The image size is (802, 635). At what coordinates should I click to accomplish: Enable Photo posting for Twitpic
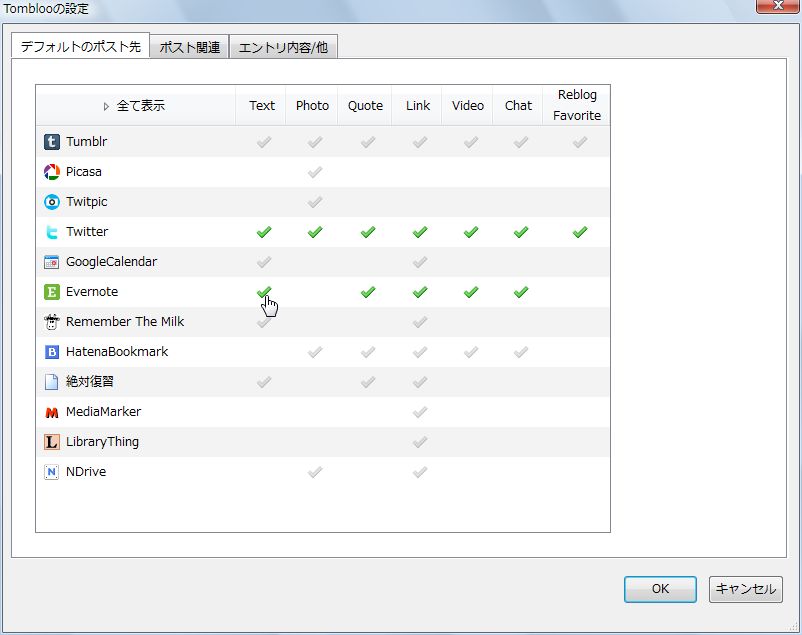[315, 202]
